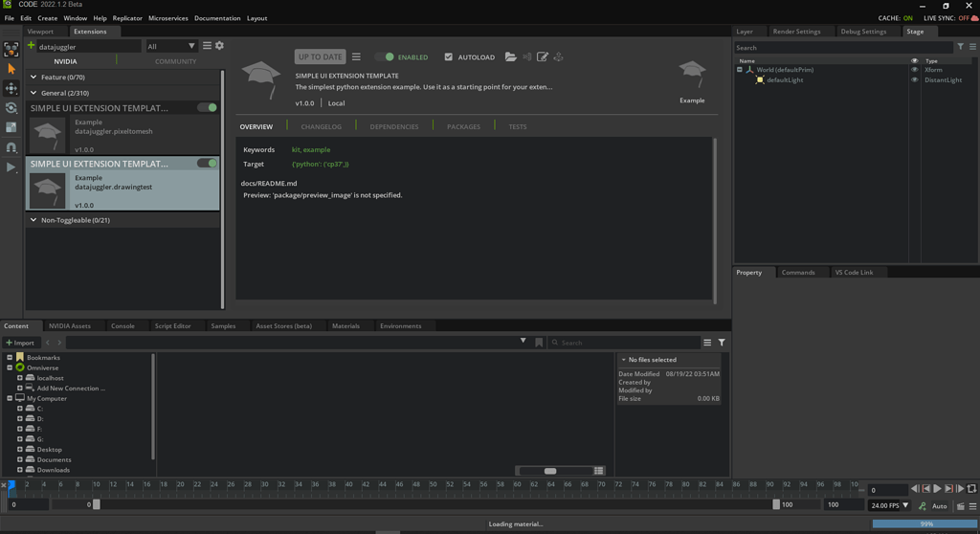Disable the datajuggler.pixeltomesh extension toggle
The height and width of the screenshot is (534, 980).
[x=207, y=108]
